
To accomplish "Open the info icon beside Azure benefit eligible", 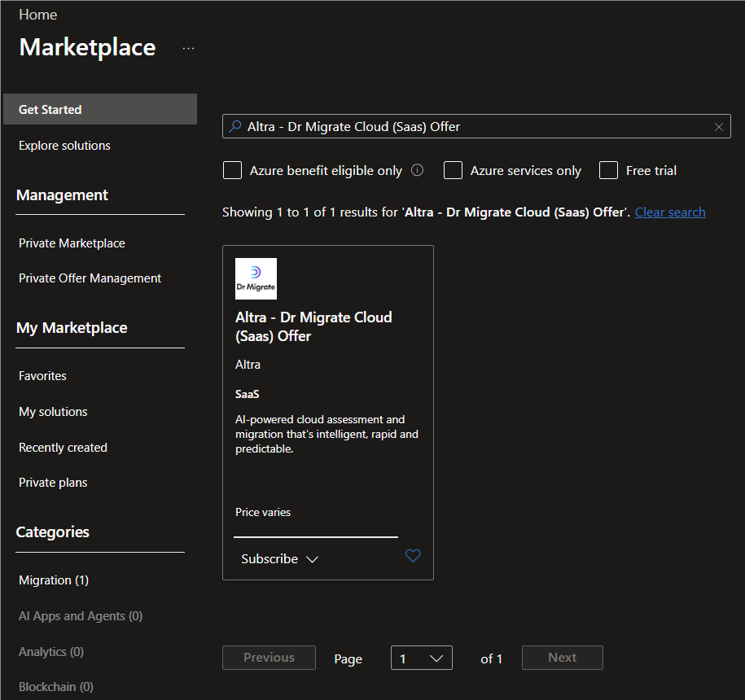I will tap(417, 170).
